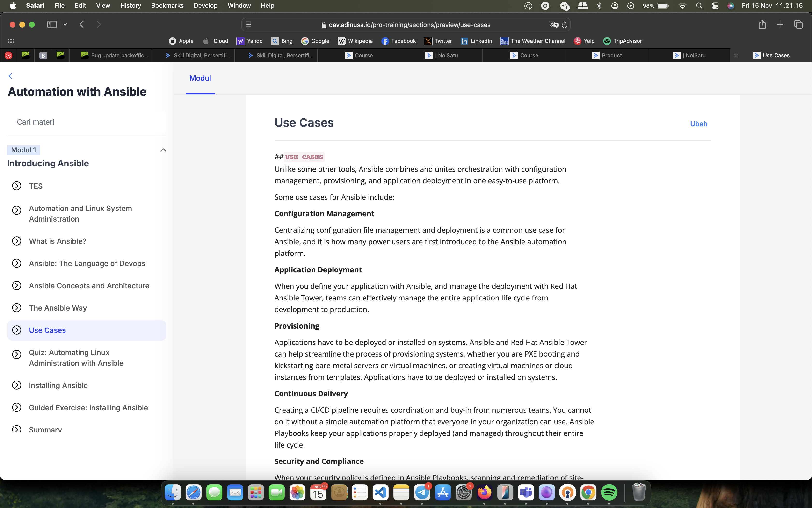This screenshot has width=812, height=508.
Task: Open the Yahoo bookmark
Action: point(250,41)
